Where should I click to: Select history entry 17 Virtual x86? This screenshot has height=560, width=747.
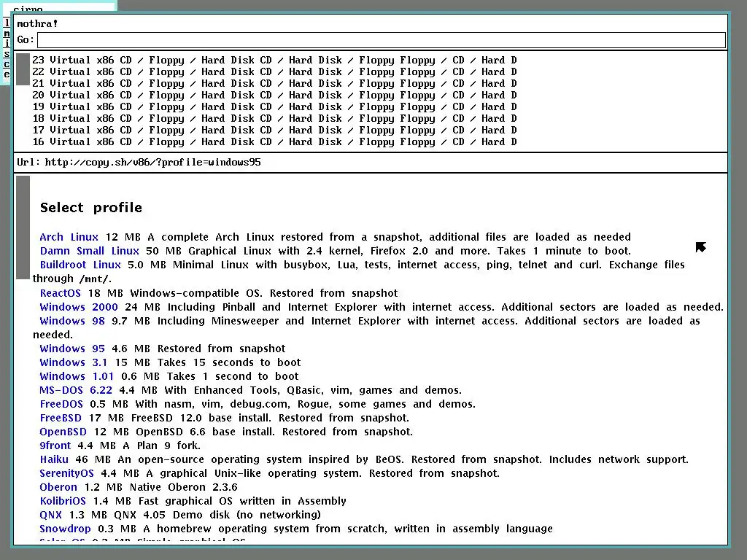(274, 130)
